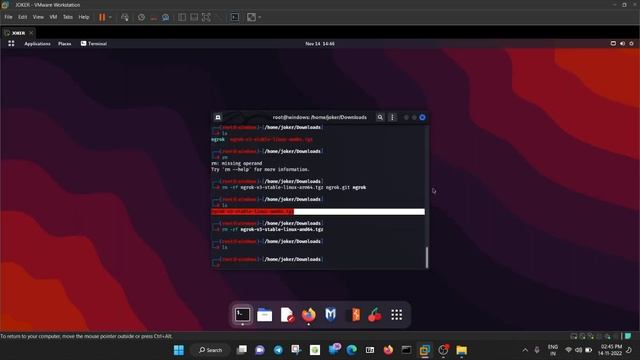Open the Files manager in the dock

264,315
